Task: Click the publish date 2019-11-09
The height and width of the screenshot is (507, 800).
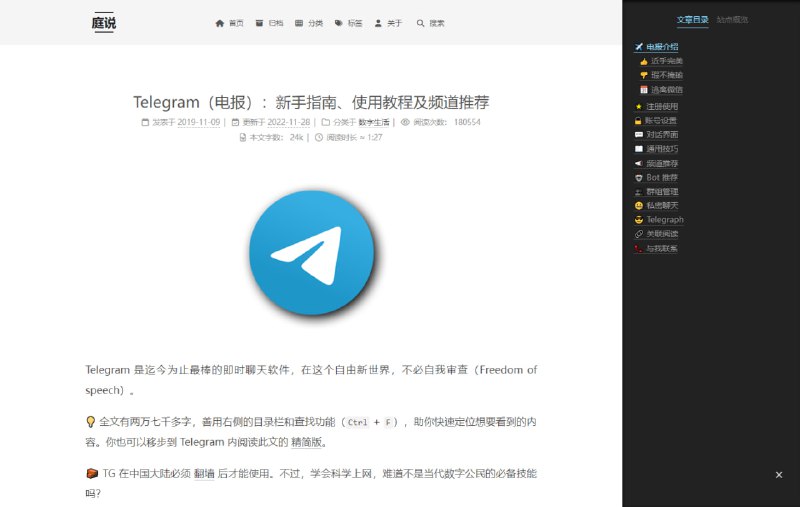Action: [x=199, y=122]
